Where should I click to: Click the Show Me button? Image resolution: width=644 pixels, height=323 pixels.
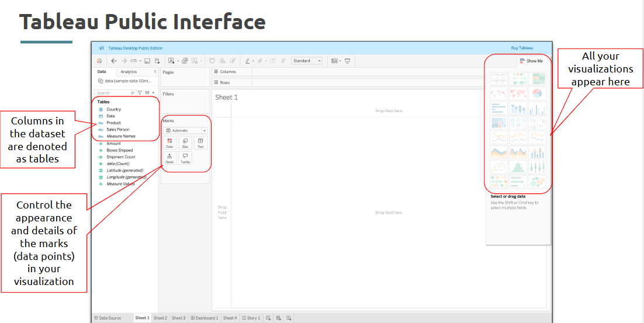pos(531,61)
